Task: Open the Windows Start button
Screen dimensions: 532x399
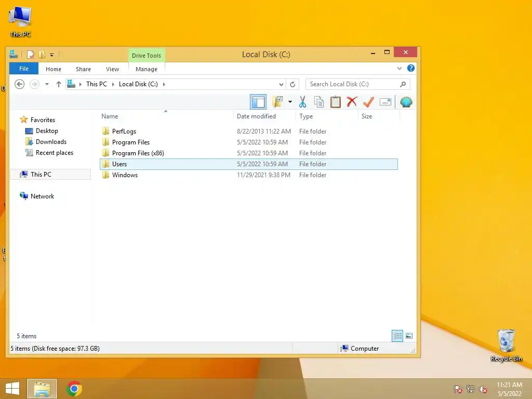Action: pos(12,389)
